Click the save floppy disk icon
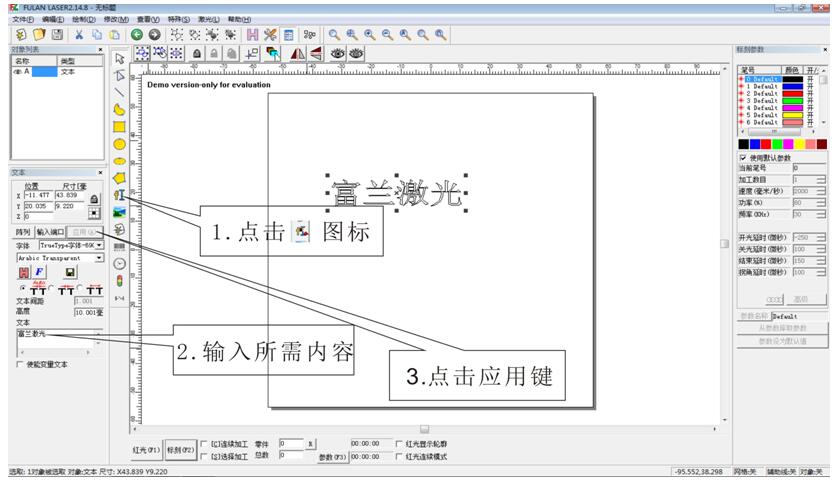The width and height of the screenshot is (838, 485). [57, 34]
